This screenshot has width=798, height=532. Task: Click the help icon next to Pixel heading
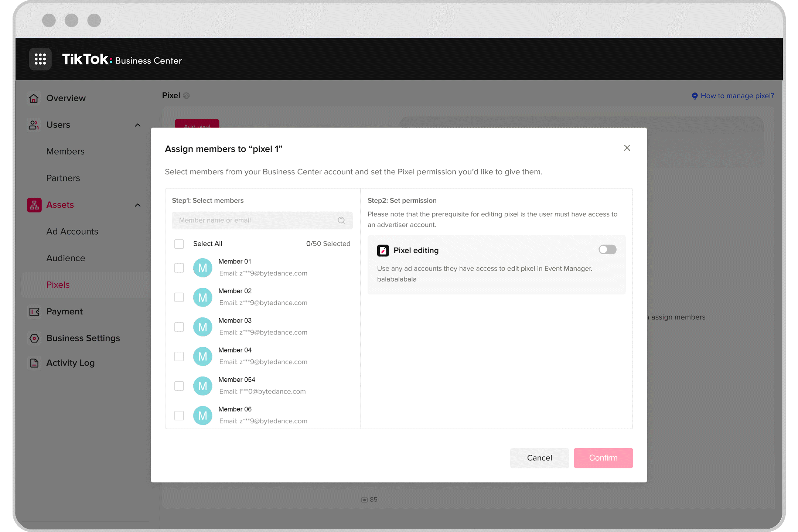pyautogui.click(x=187, y=95)
